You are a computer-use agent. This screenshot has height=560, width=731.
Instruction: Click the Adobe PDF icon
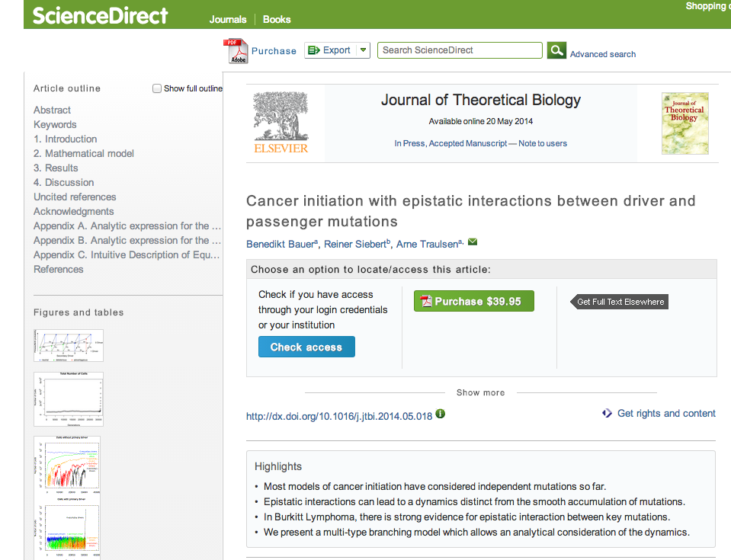click(x=236, y=51)
